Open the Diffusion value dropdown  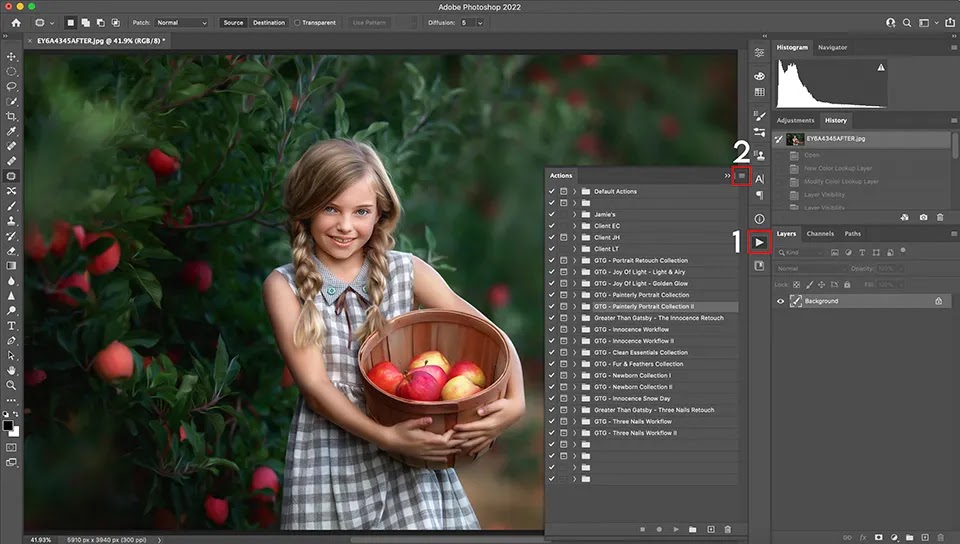click(x=480, y=23)
